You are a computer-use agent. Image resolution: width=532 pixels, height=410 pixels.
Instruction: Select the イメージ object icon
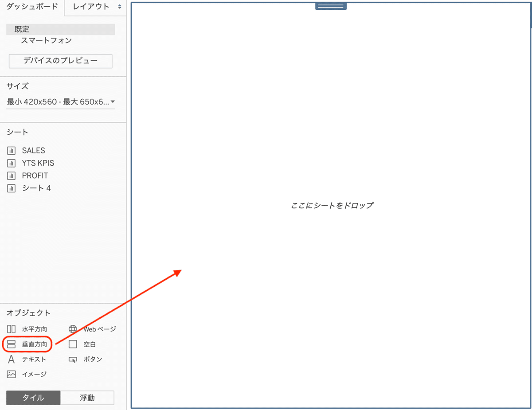(x=11, y=374)
